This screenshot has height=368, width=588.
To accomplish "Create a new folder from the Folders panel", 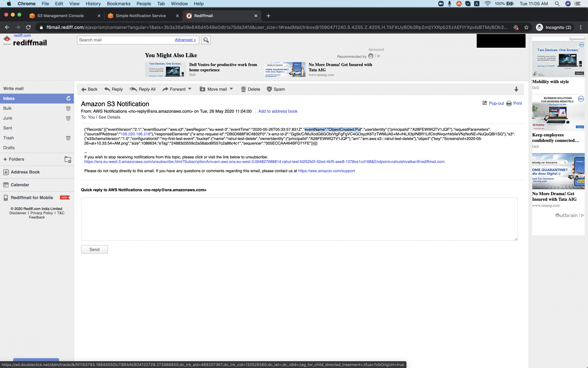I will (68, 159).
